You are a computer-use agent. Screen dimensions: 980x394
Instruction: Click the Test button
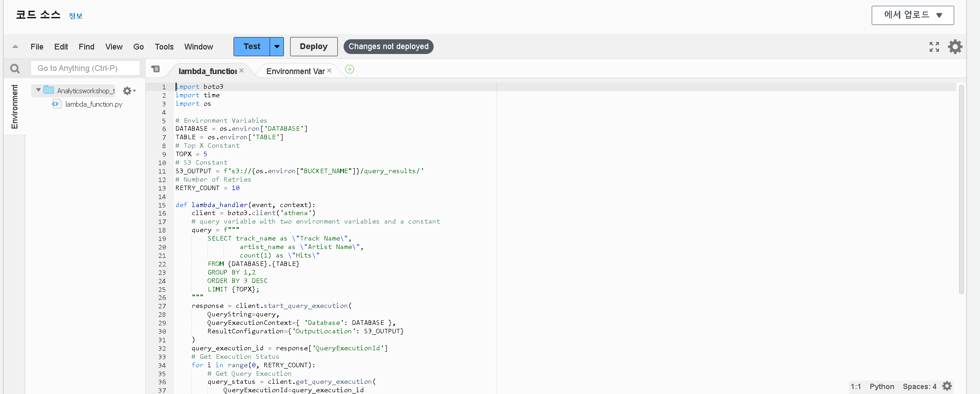pyautogui.click(x=252, y=46)
